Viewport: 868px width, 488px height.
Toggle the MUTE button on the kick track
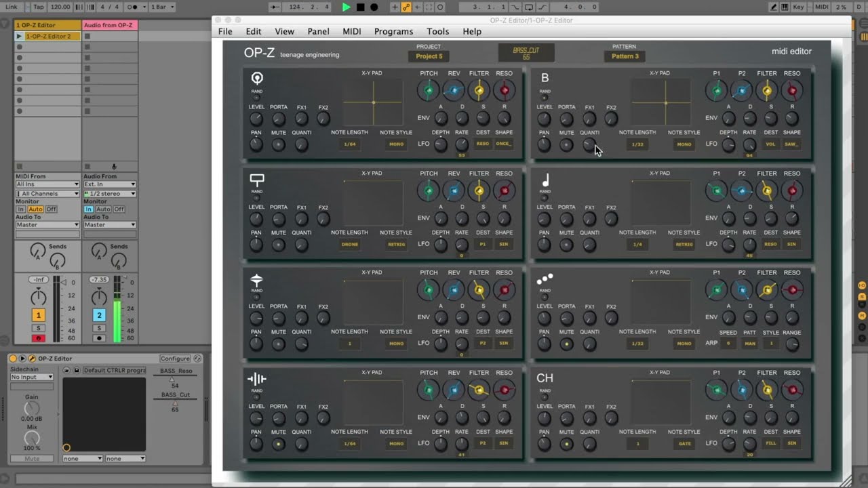(279, 144)
